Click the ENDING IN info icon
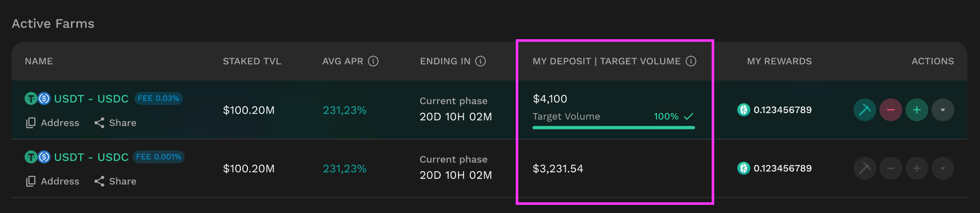980x213 pixels. click(481, 61)
